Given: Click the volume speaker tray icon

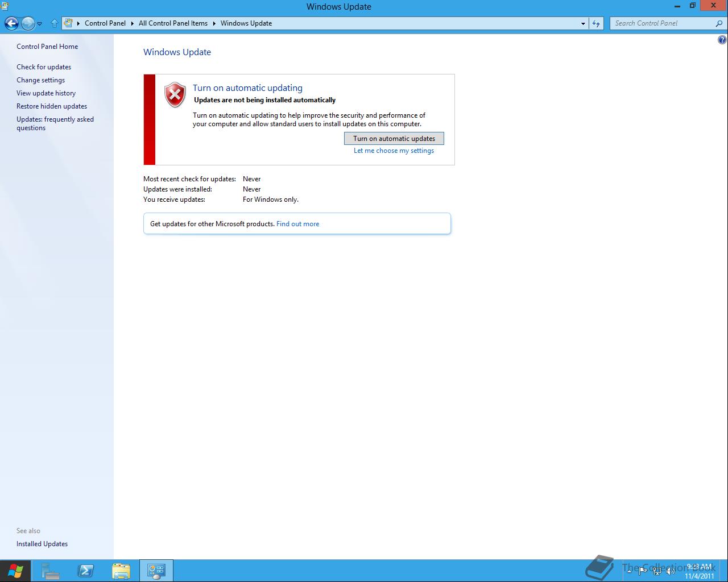Looking at the screenshot, I should 671,571.
